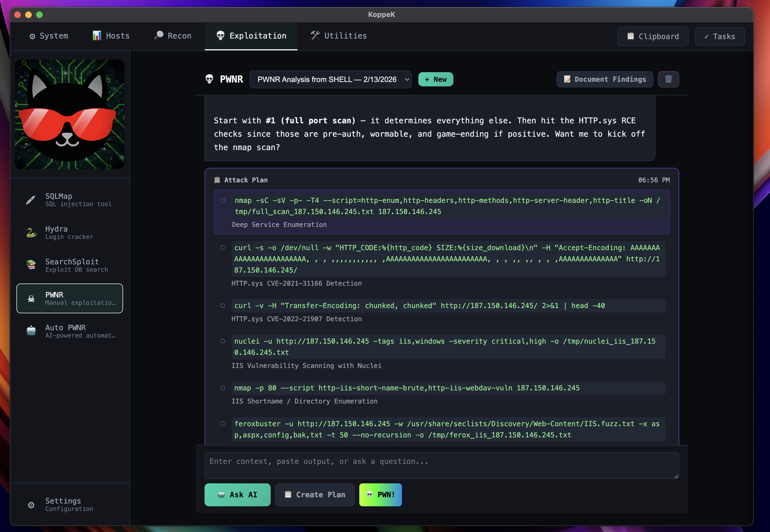Switch to the Recon tab
This screenshot has height=532, width=770.
click(x=173, y=36)
